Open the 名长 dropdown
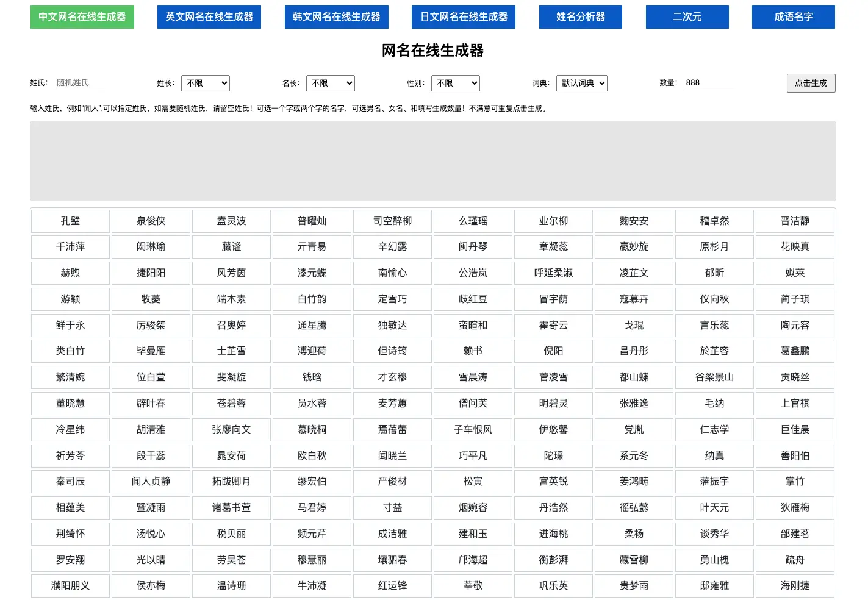 pyautogui.click(x=331, y=83)
